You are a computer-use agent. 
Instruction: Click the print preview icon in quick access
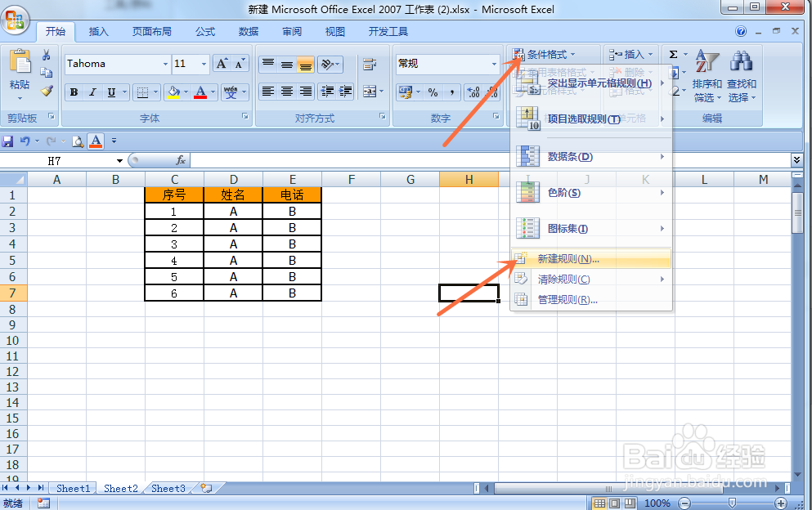[78, 141]
